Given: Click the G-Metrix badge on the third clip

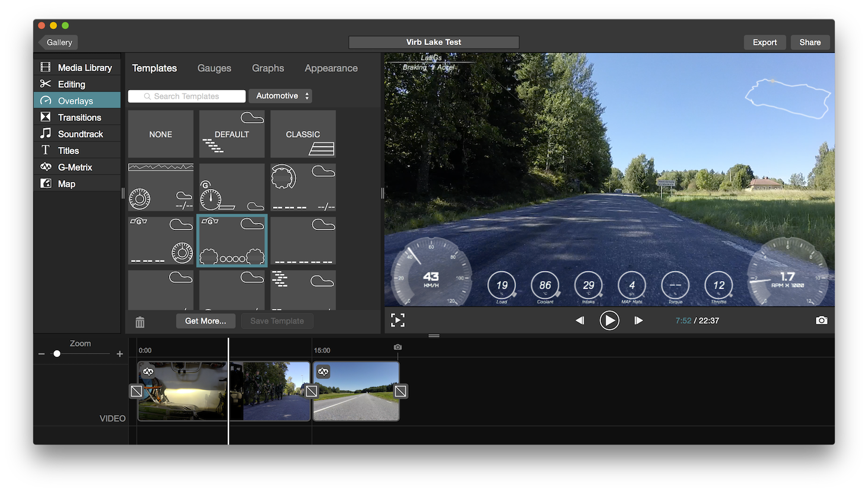Looking at the screenshot, I should [x=323, y=372].
